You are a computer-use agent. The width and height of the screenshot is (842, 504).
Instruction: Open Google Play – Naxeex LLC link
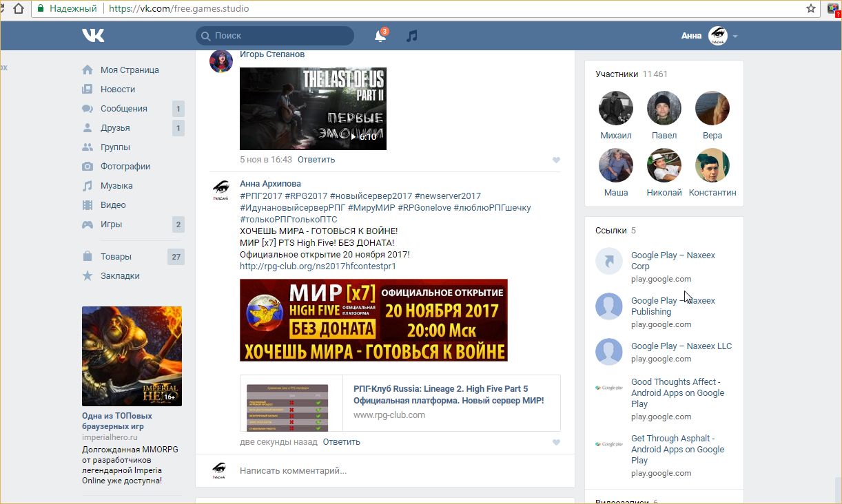click(x=681, y=346)
